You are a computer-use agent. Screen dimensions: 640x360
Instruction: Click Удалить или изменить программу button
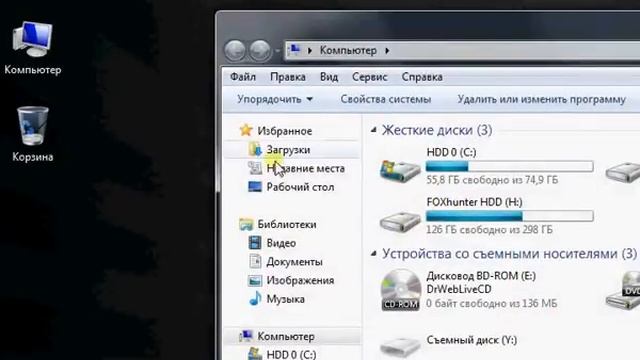542,99
